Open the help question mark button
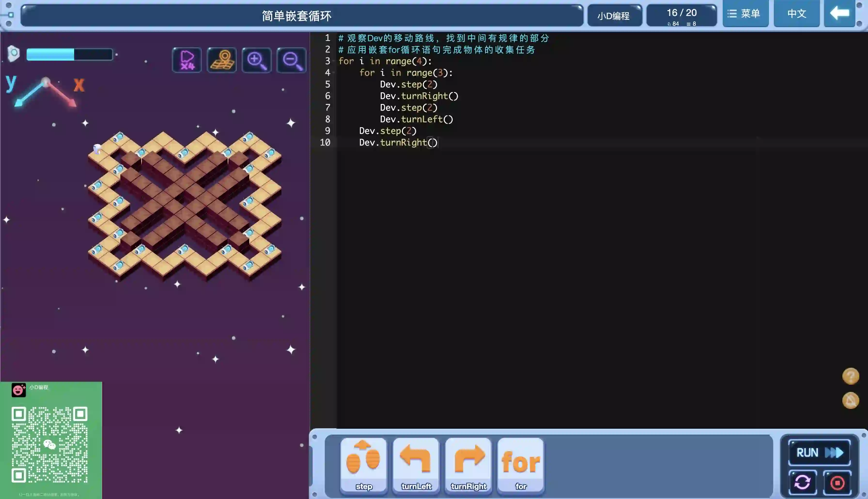Image resolution: width=868 pixels, height=499 pixels. [x=851, y=376]
